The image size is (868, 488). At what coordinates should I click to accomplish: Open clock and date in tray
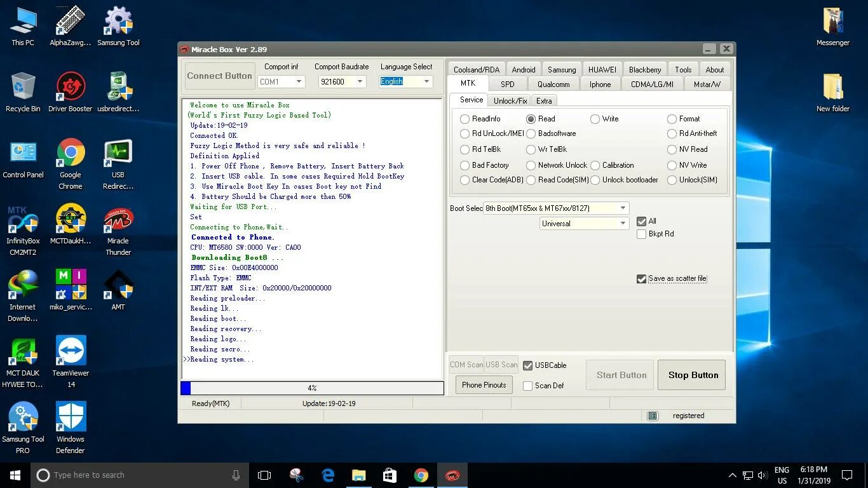coord(814,475)
